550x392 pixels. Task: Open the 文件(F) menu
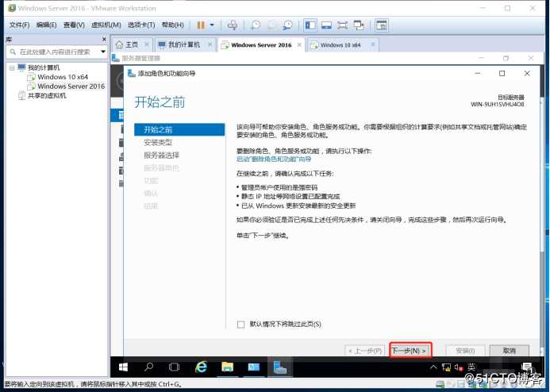pos(19,25)
